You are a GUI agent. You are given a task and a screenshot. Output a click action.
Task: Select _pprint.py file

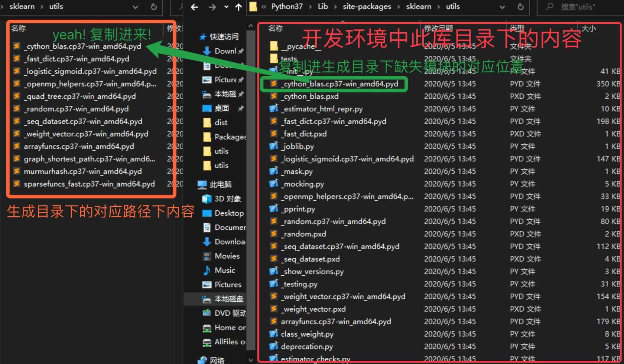(298, 209)
